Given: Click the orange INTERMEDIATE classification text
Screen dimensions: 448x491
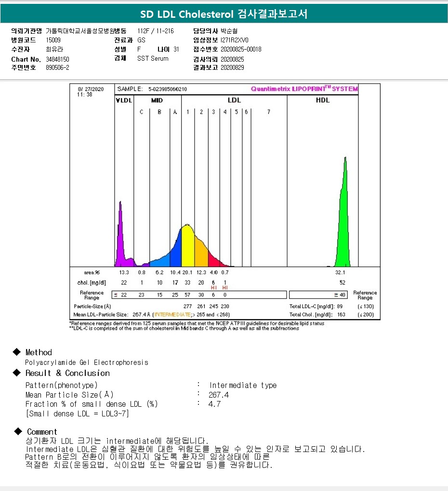Looking at the screenshot, I should 172,314.
